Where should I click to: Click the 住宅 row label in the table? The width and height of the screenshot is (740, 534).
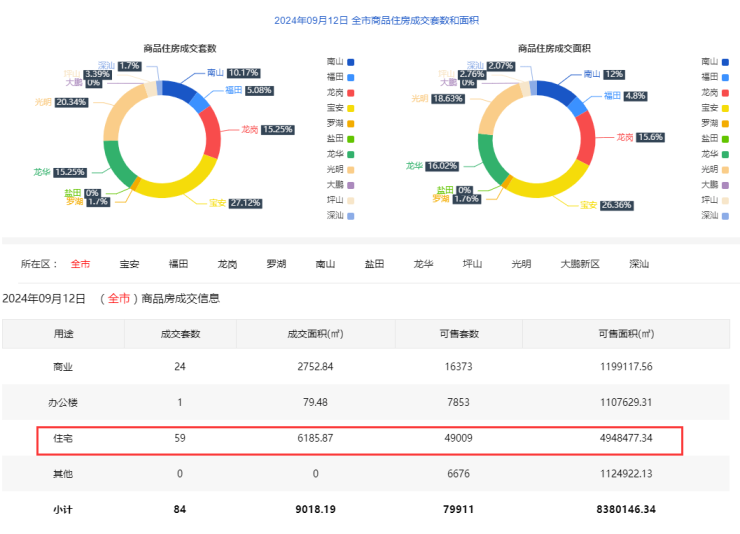click(x=63, y=438)
